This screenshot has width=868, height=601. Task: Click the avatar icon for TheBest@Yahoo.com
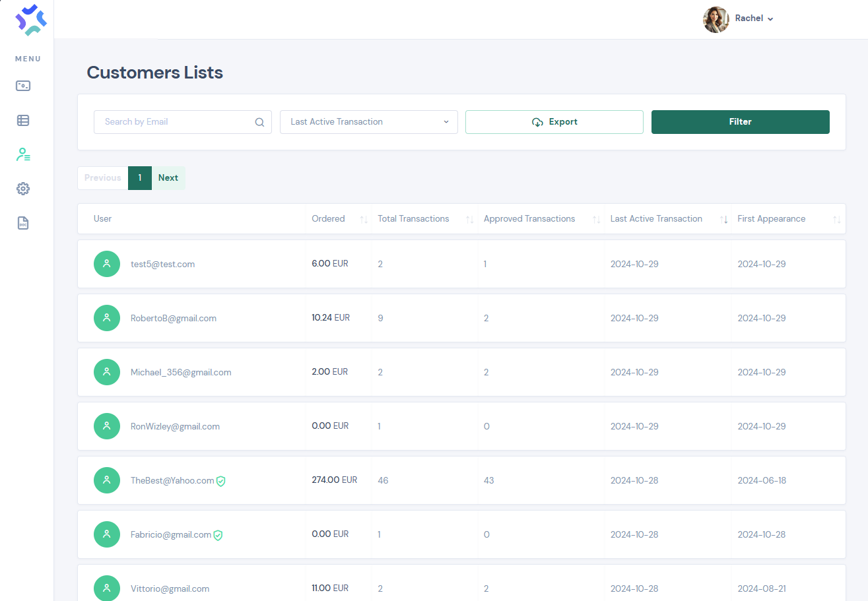click(107, 480)
